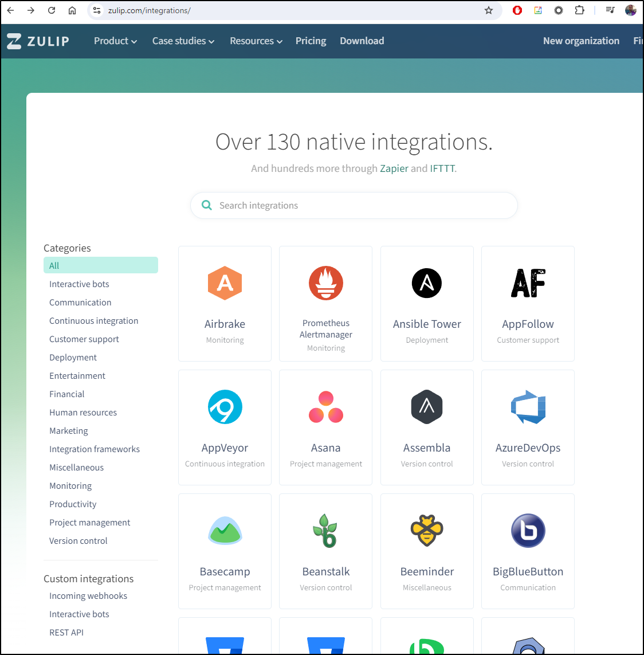Click the Beanstalk sprout logo
The image size is (644, 655).
click(x=326, y=531)
